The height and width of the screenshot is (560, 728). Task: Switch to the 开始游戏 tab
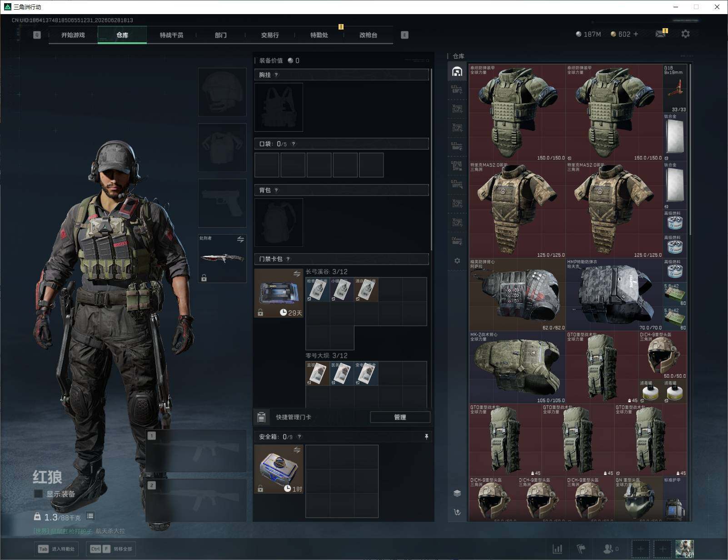coord(73,35)
